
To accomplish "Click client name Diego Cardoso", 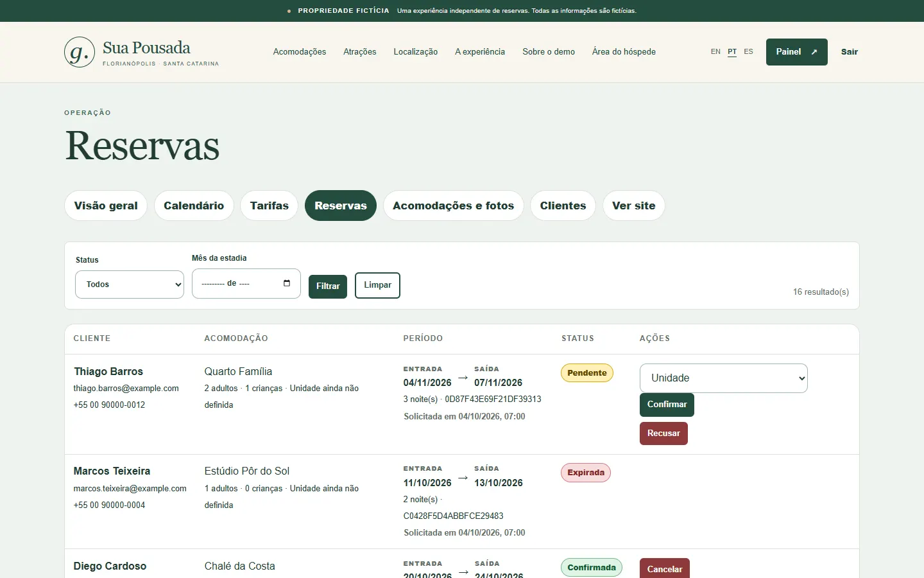I will 110,566.
